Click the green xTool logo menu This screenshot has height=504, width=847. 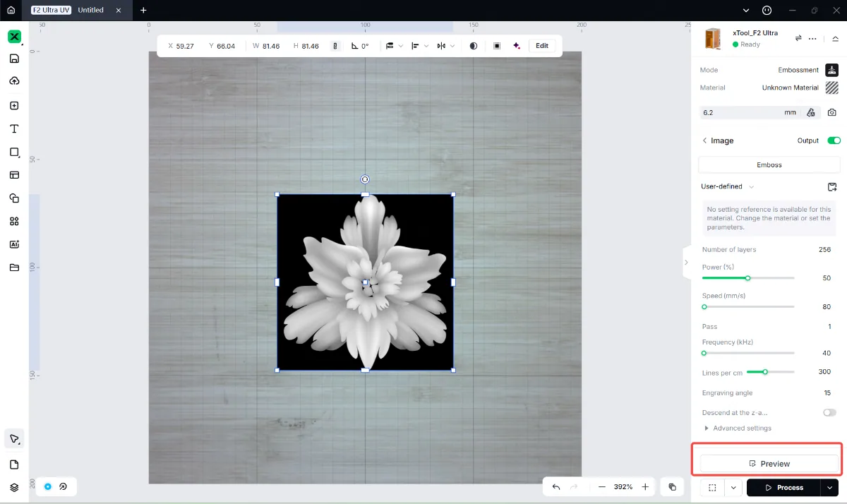pos(14,37)
